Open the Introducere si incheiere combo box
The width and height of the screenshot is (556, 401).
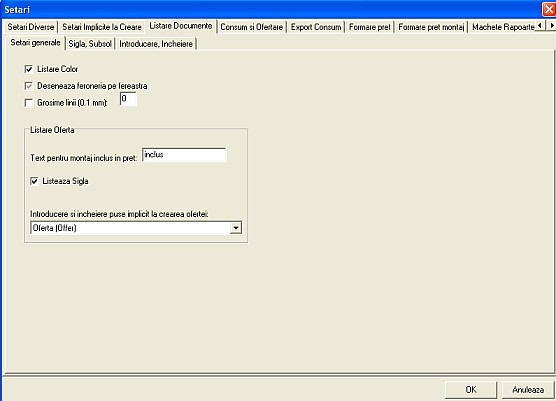pyautogui.click(x=136, y=228)
